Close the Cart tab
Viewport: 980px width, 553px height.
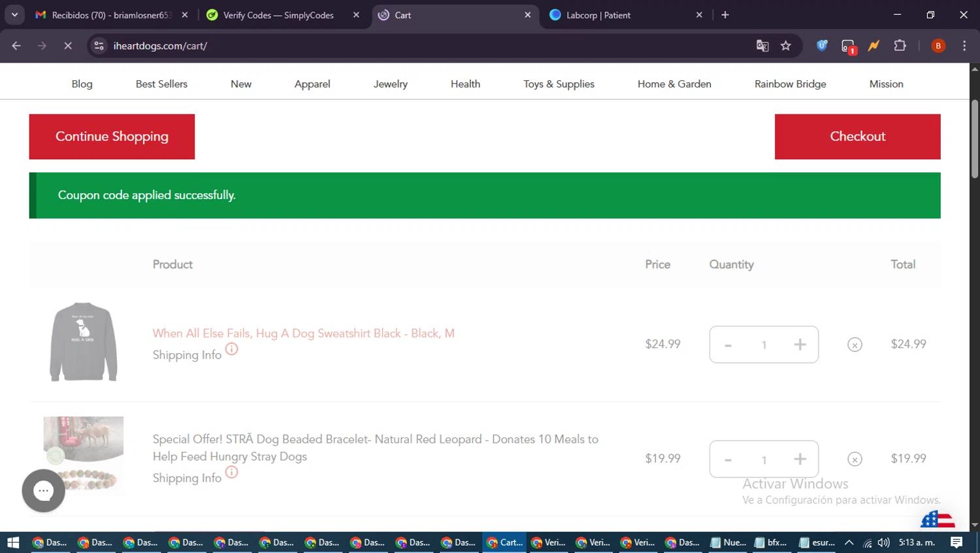[x=528, y=15]
